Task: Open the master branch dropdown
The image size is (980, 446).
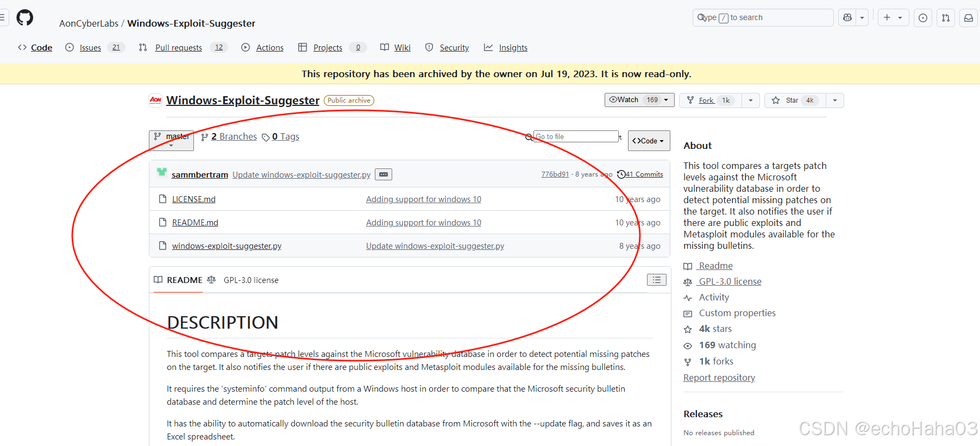Action: coord(171,140)
